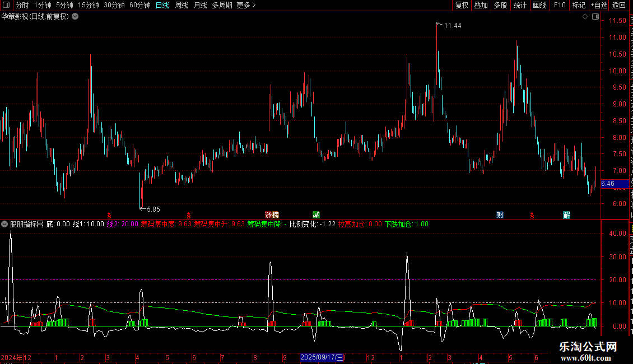Select the 日线 daily chart tab
Screen dimensions: 633x364
pyautogui.click(x=162, y=5)
